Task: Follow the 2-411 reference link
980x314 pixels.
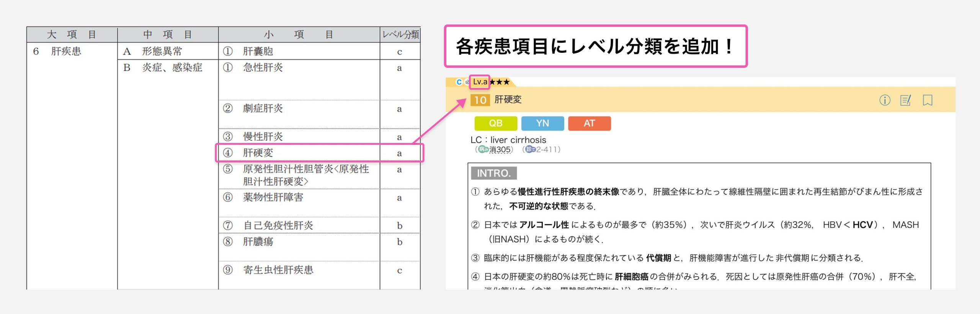Action: coord(547,150)
